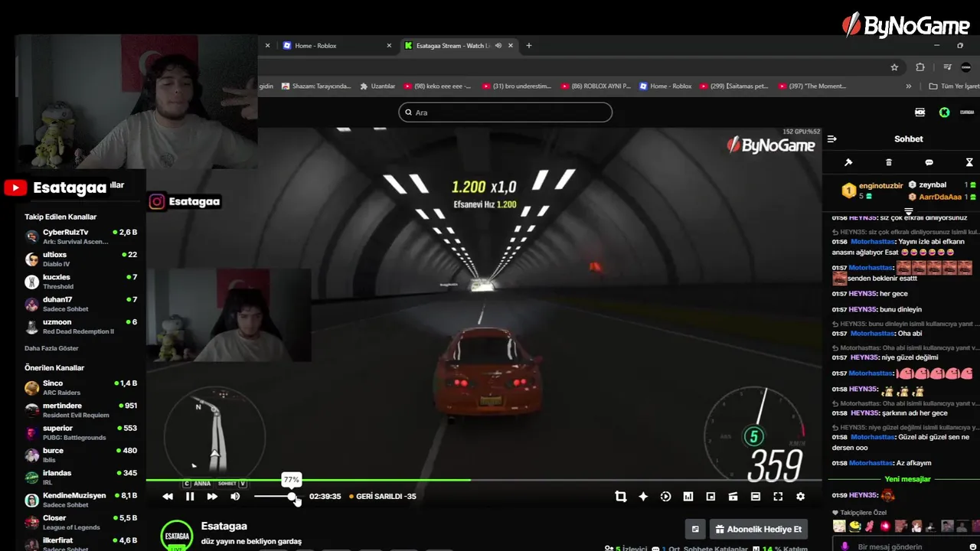Rewind the stream using the double-left arrows
The image size is (980, 551).
[x=168, y=497]
